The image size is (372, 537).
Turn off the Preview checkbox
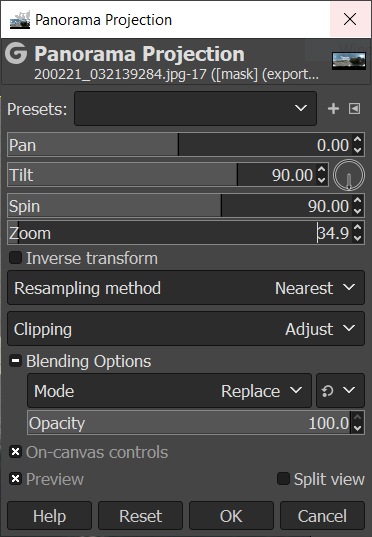[15, 479]
